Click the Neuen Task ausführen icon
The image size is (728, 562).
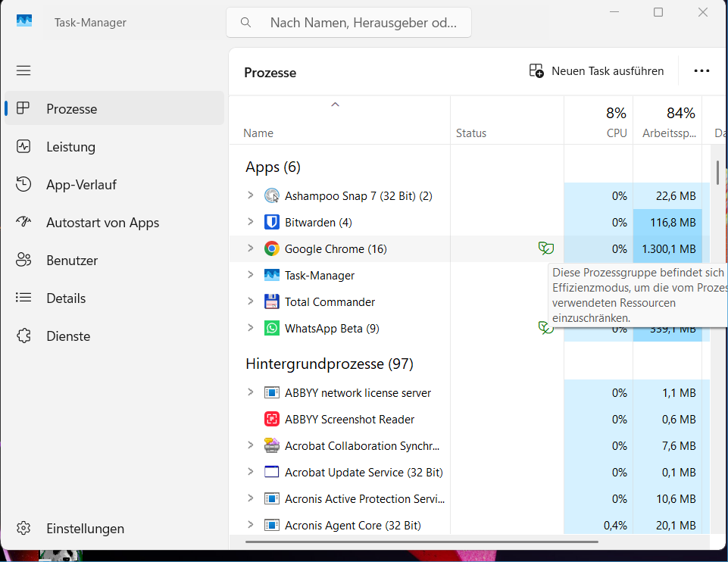(x=536, y=70)
